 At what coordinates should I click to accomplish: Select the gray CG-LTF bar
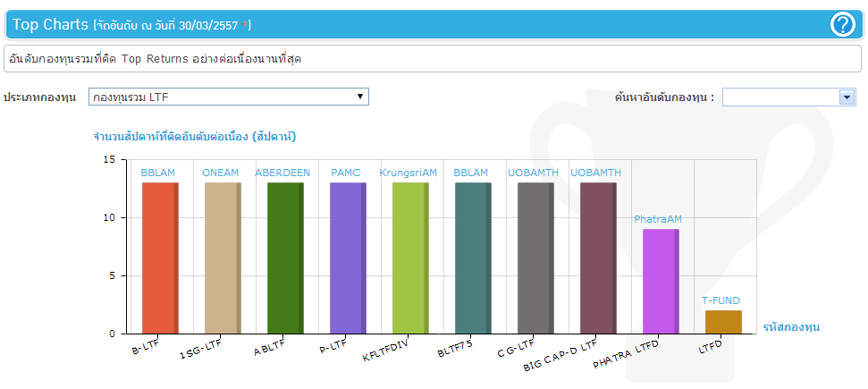tap(535, 258)
